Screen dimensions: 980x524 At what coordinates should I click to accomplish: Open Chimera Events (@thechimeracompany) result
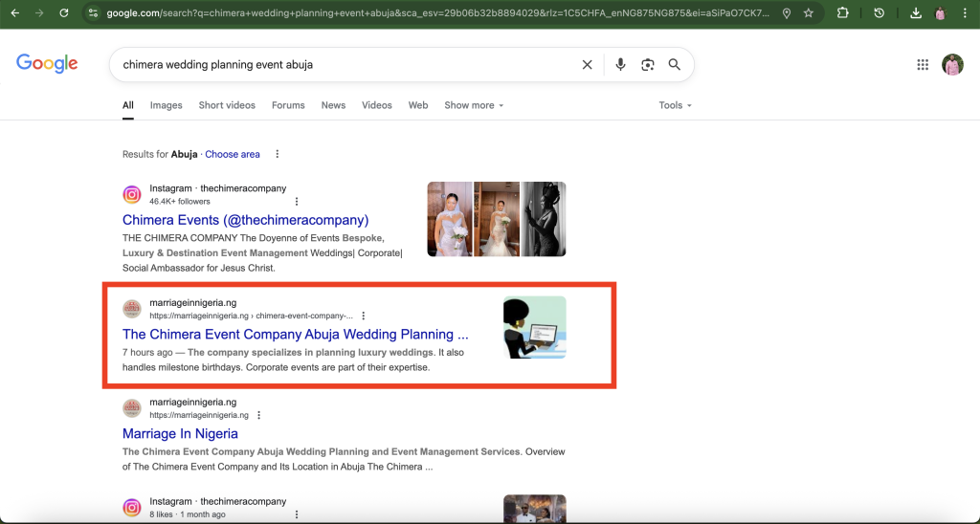click(246, 220)
